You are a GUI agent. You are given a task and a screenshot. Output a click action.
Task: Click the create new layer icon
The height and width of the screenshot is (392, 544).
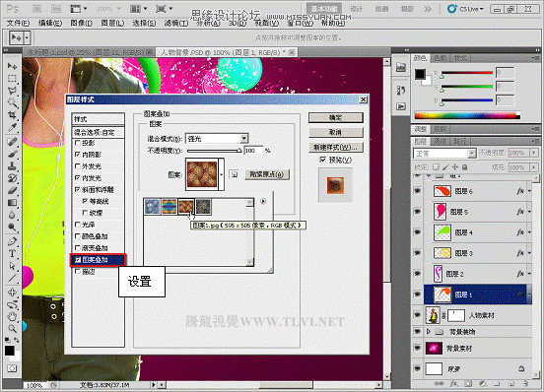[511, 384]
